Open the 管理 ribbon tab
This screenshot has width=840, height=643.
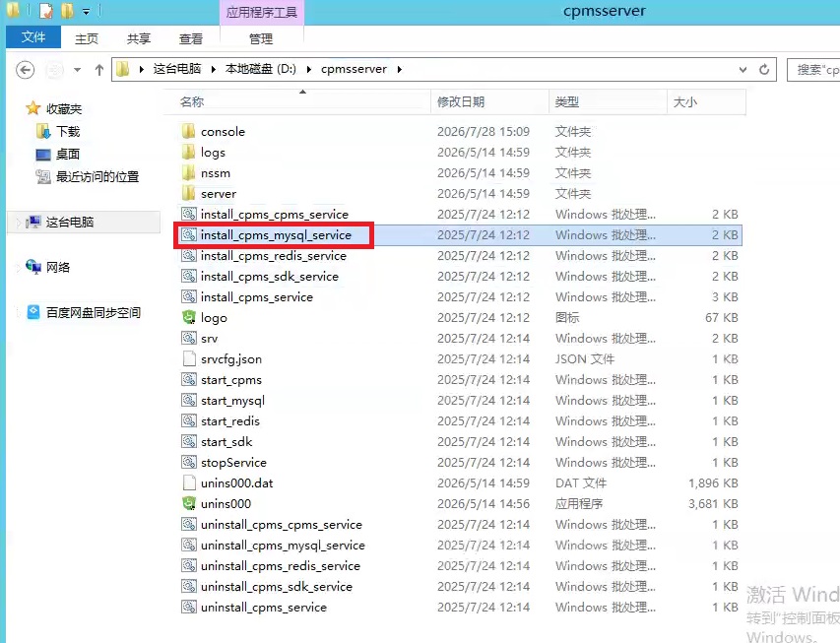coord(261,38)
